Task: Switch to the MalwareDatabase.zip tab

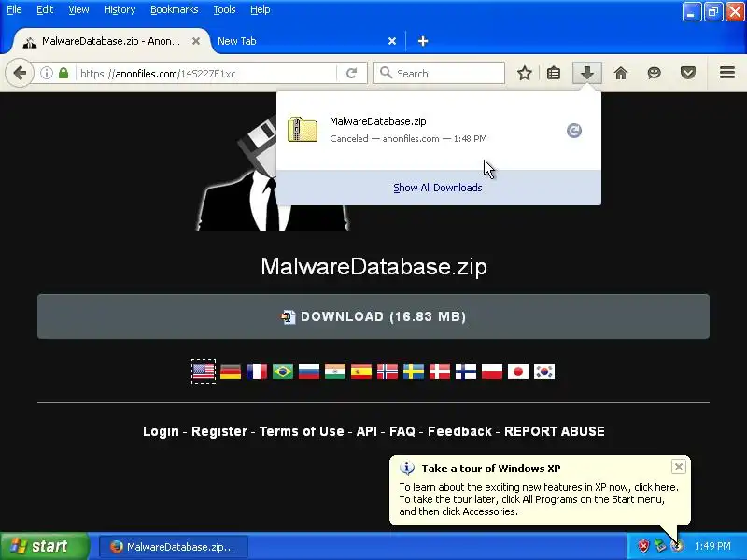Action: point(110,41)
